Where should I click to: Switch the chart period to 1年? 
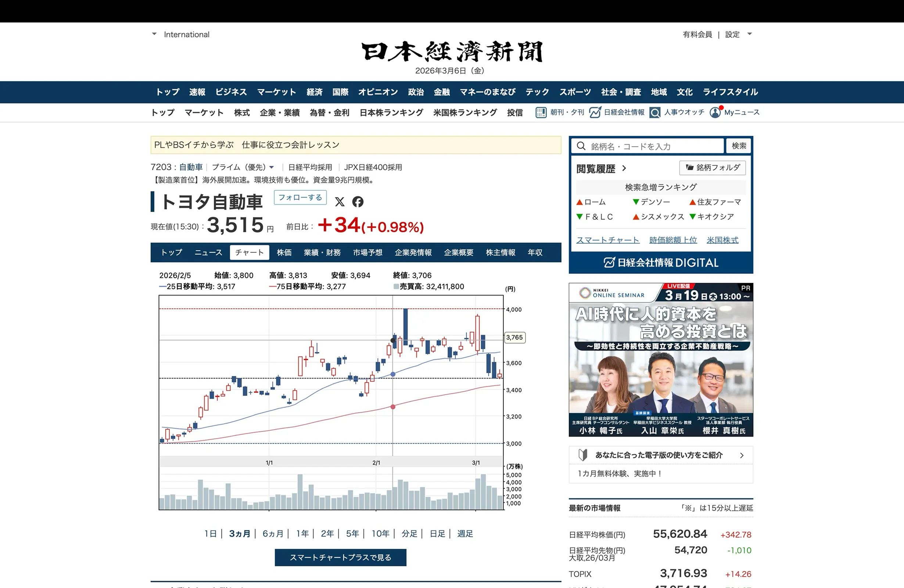point(302,533)
